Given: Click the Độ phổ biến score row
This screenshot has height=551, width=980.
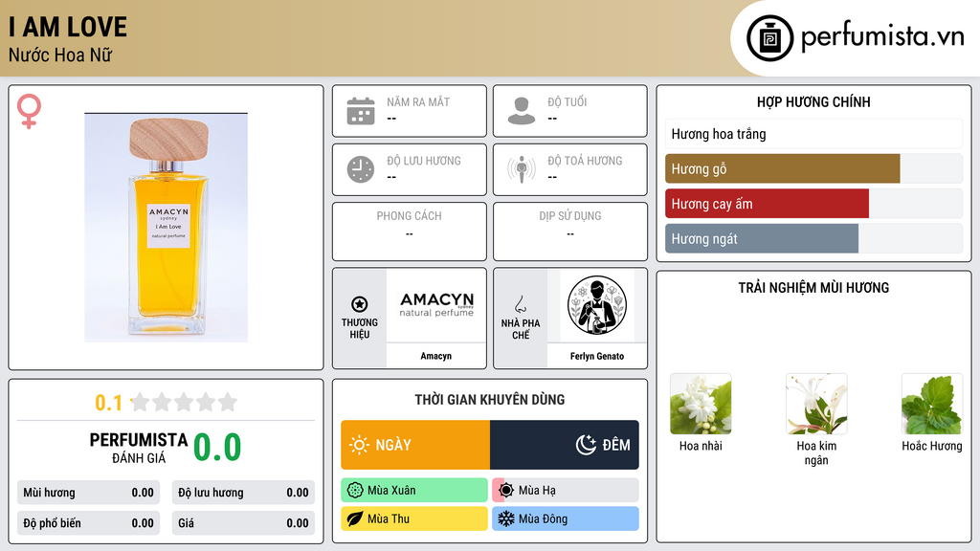Looking at the screenshot, I should coord(88,523).
